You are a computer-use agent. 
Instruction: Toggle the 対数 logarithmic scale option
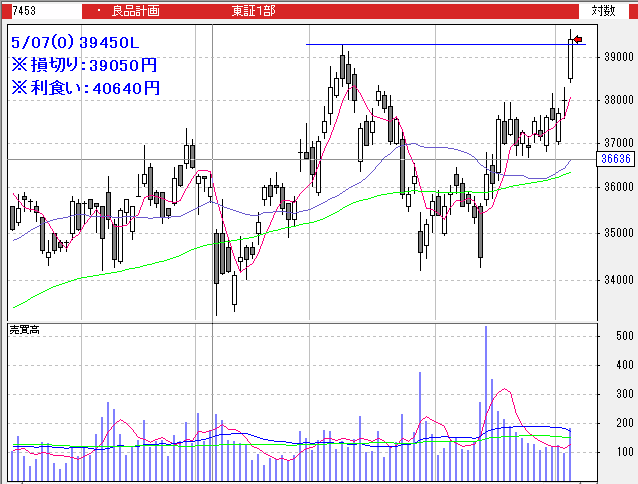click(603, 10)
